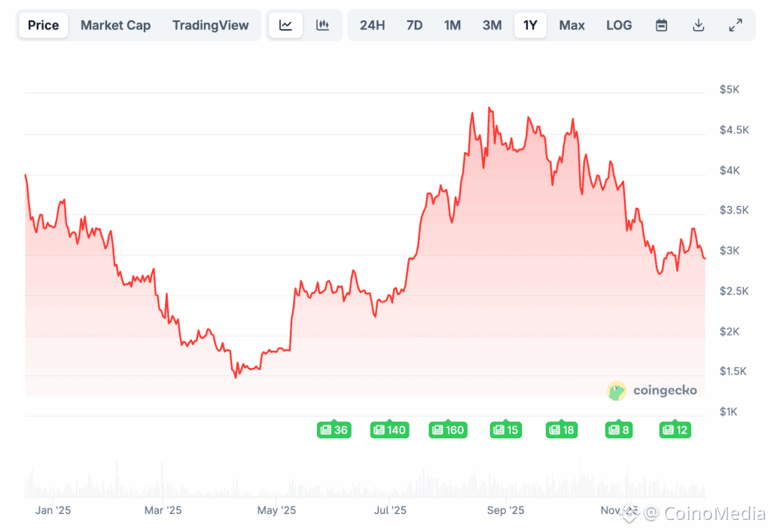
Task: Click the Jul '25 date label
Action: tap(390, 510)
